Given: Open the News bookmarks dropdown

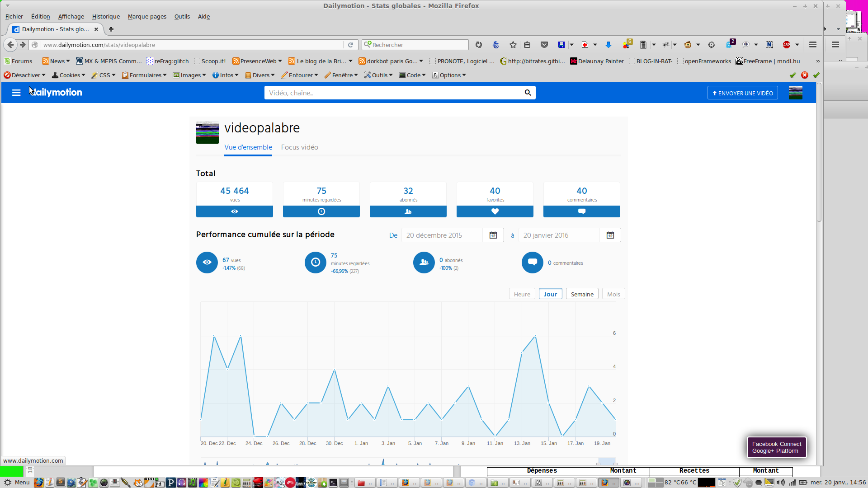Looking at the screenshot, I should pyautogui.click(x=56, y=61).
